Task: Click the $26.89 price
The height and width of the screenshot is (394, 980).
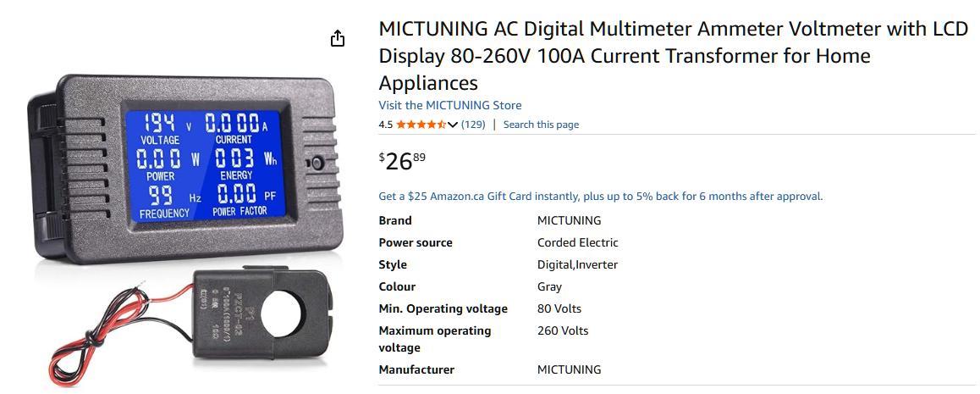Action: [x=402, y=160]
